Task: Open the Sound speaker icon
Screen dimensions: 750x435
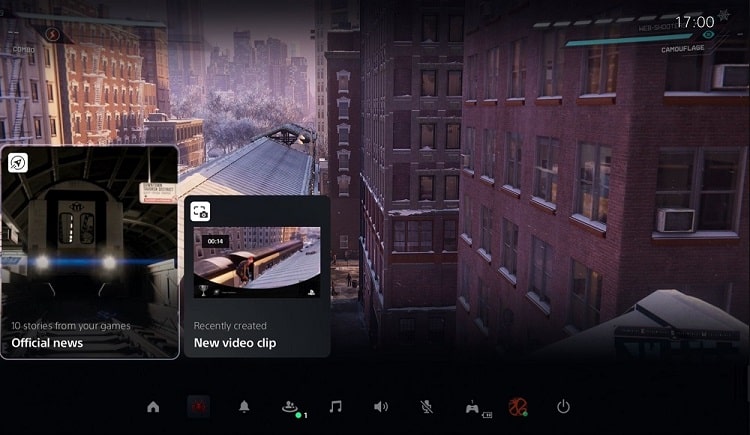Action: pos(381,407)
